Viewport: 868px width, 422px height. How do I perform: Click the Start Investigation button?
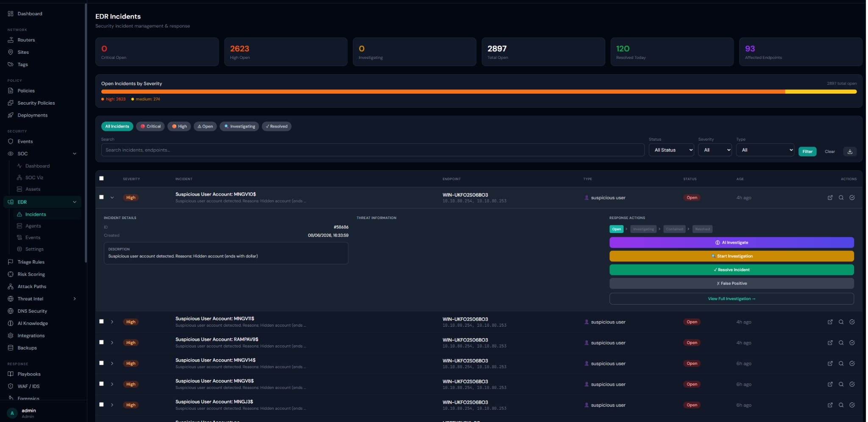tap(732, 256)
